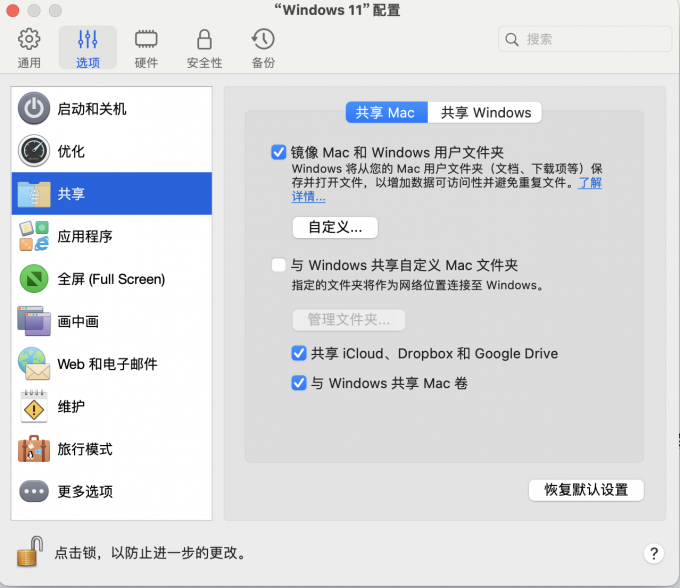Open Web 和电子邮件 sidebar item

(x=34, y=364)
